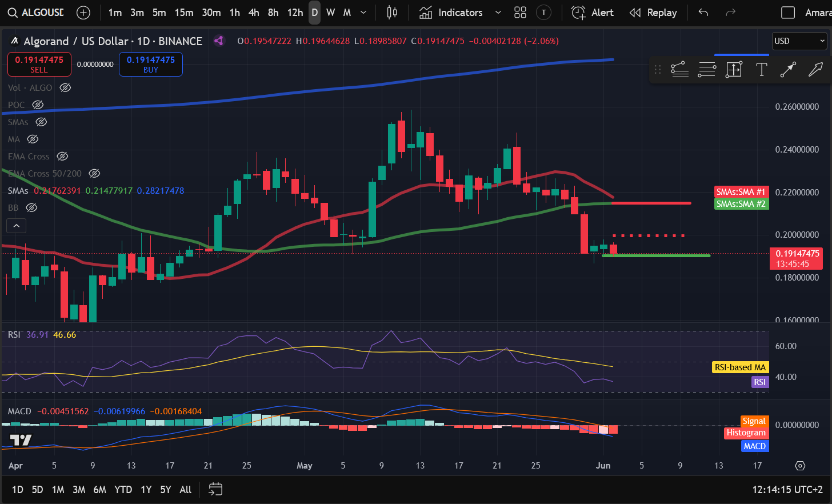Click the green SMAs:SMA #2 price label

[741, 204]
